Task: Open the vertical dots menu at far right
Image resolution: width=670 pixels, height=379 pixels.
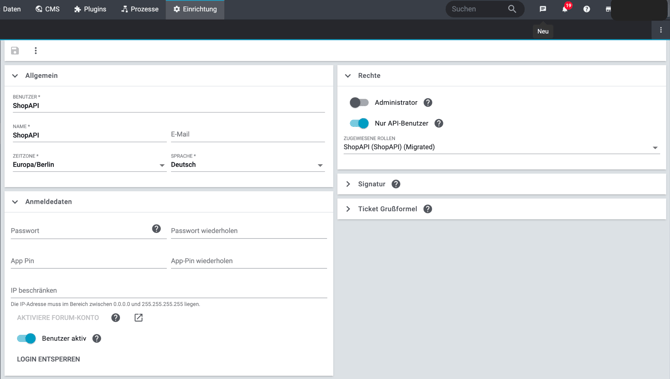Action: click(x=661, y=30)
